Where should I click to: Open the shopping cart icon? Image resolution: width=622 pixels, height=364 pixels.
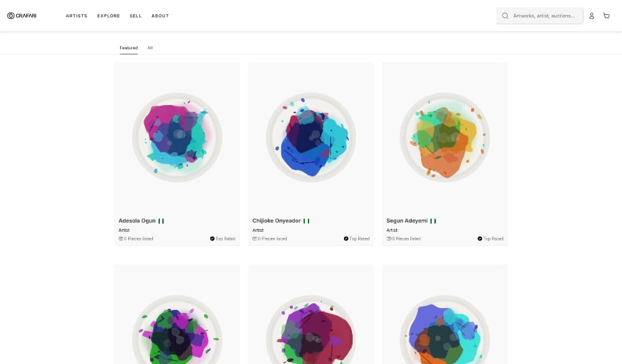point(606,16)
